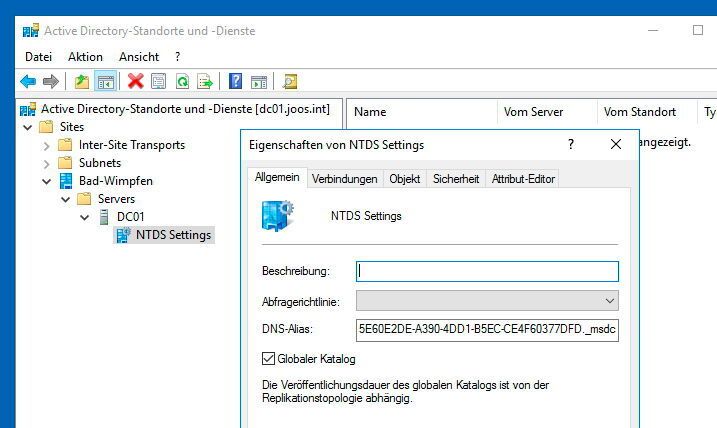717x428 pixels.
Task: Select the NTDS Settings tree label
Action: [173, 235]
